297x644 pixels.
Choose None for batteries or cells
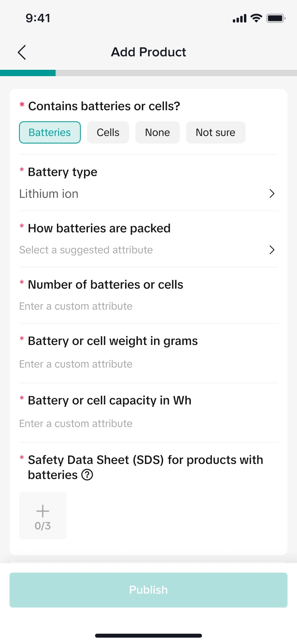157,132
